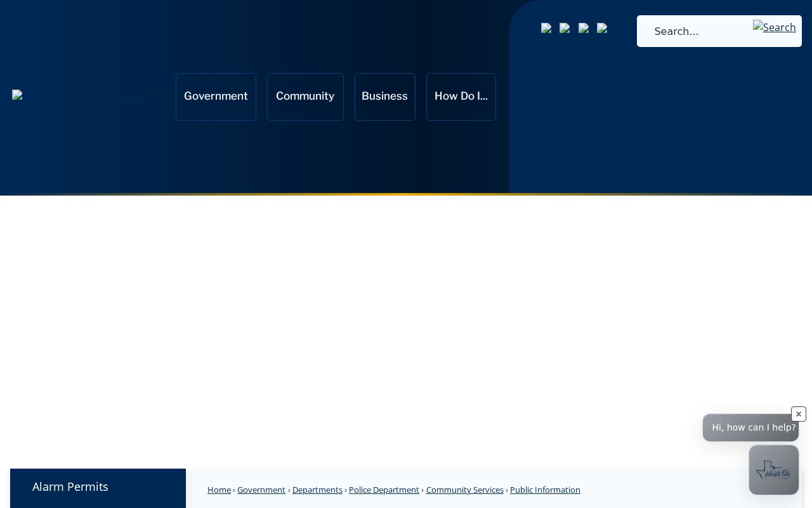Dismiss the chat greeting with the X
812x508 pixels.
tap(799, 414)
